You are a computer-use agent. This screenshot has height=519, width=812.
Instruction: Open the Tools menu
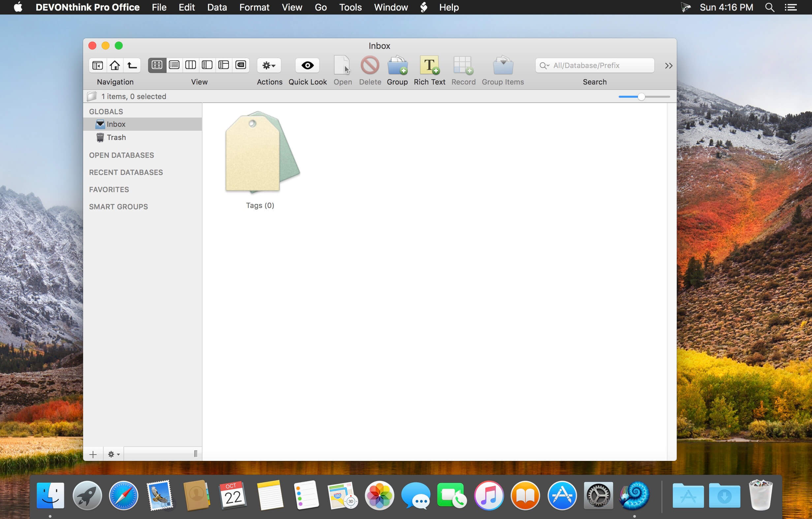click(350, 7)
